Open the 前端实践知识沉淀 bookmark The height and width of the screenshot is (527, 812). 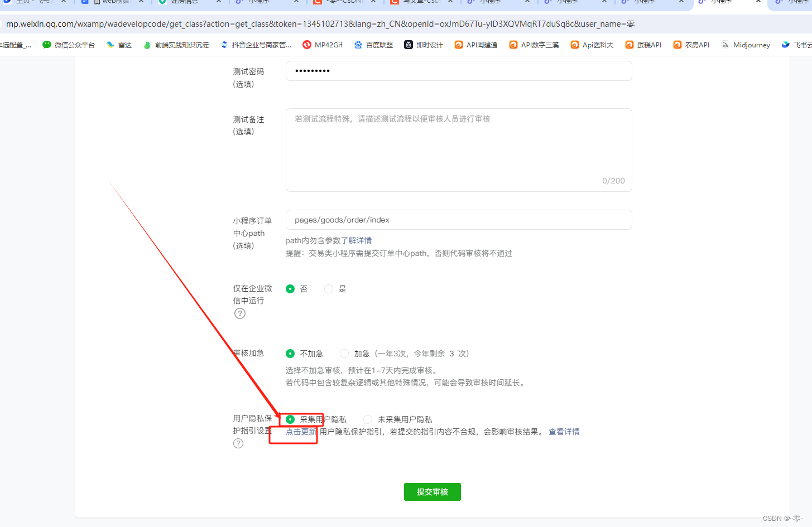(x=176, y=45)
